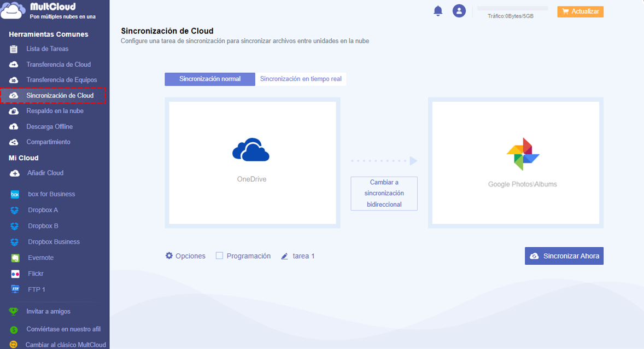Click the Transferencia de Cloud icon
Screen dimensions: 644x349
[x=14, y=65]
